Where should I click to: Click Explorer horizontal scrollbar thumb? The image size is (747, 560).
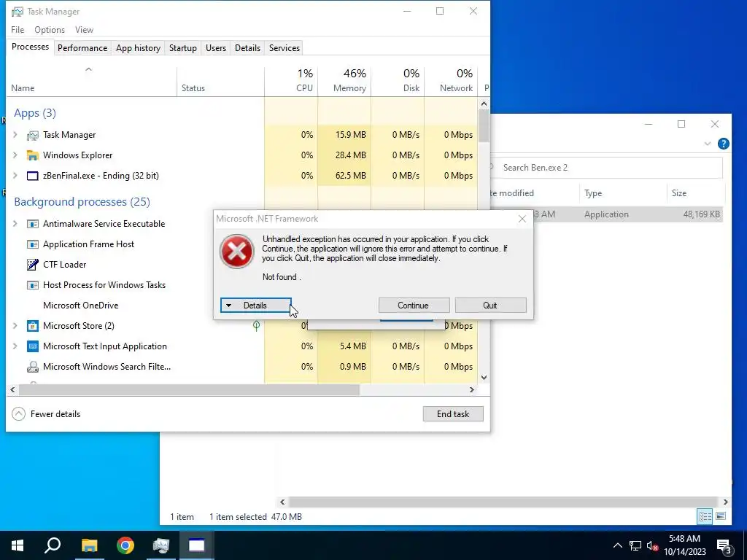(x=503, y=502)
